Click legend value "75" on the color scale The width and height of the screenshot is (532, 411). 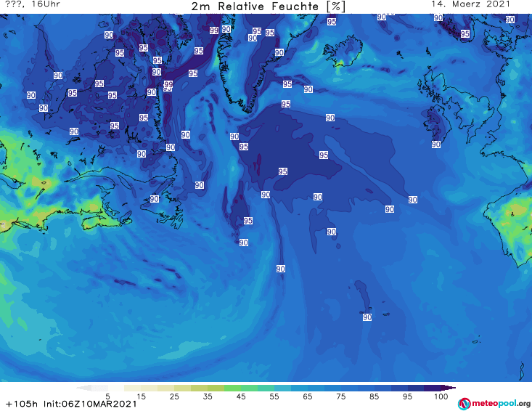tap(340, 396)
